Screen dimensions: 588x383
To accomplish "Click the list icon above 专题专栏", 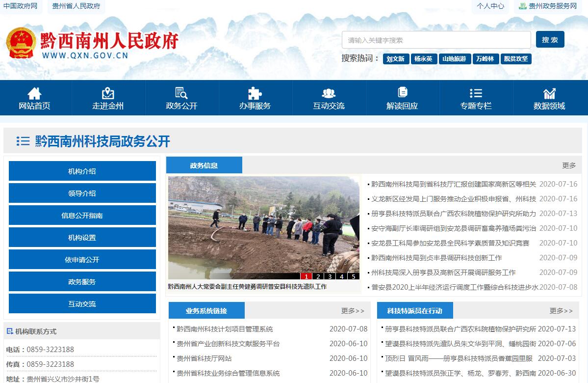I will pyautogui.click(x=476, y=93).
